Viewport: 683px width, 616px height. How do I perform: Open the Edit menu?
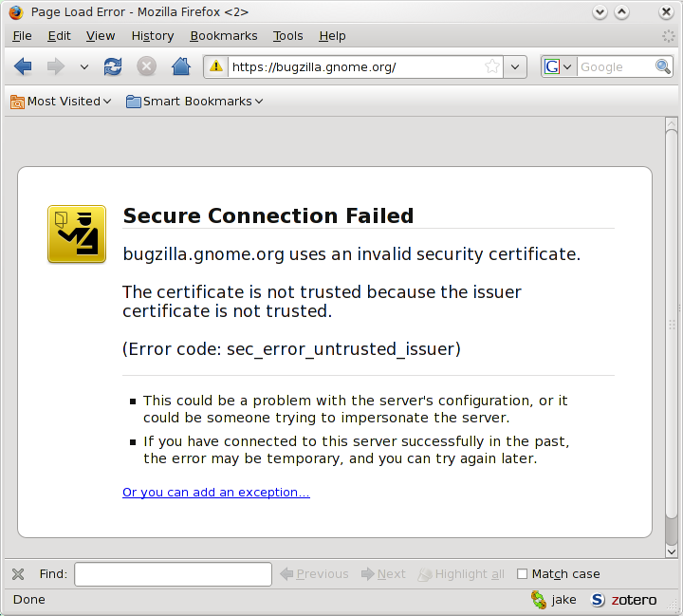59,36
